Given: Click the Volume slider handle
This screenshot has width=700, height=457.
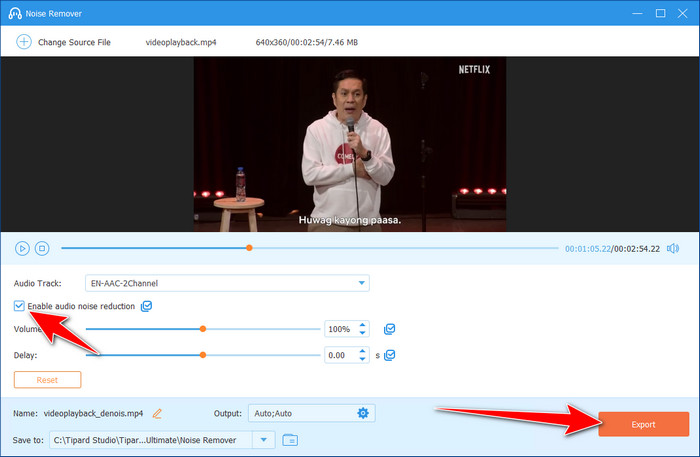Looking at the screenshot, I should tap(203, 329).
